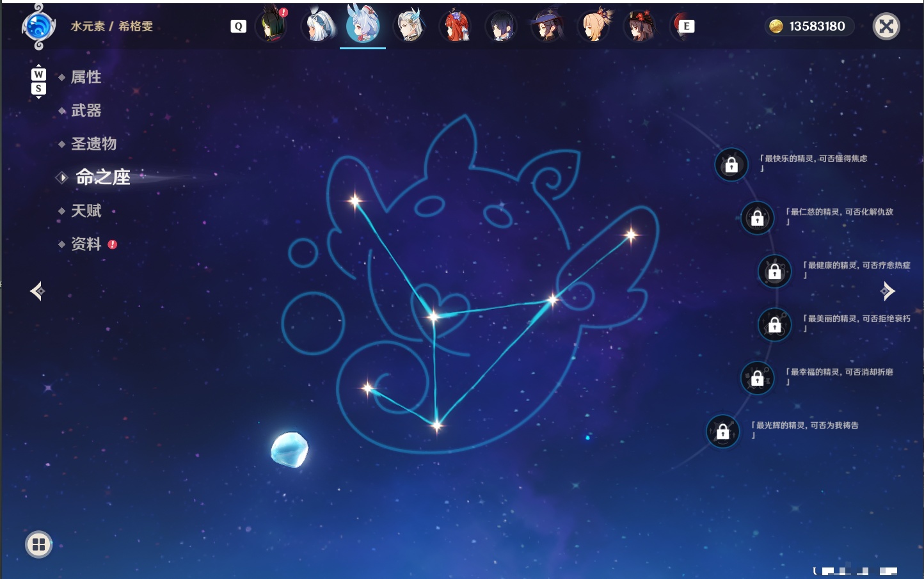Viewport: 924px width, 579px height.
Task: Select the avatar wearing a purple witch hat
Action: pyautogui.click(x=548, y=26)
